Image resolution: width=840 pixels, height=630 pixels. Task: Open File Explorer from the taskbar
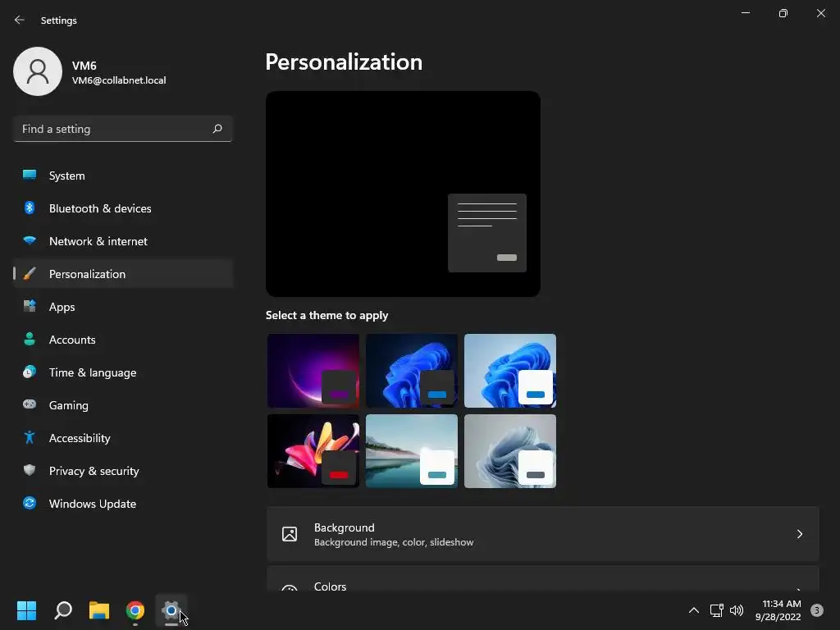(x=99, y=610)
